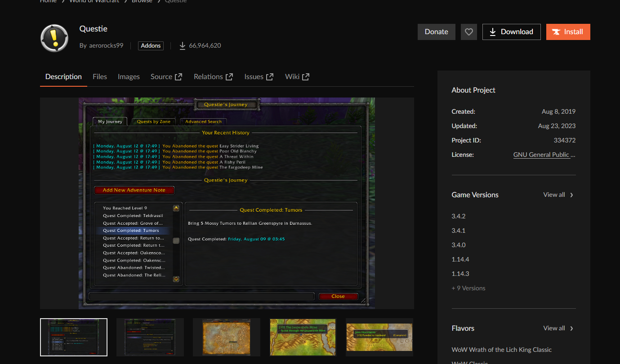
Task: Click View all for Game Versions
Action: click(554, 195)
